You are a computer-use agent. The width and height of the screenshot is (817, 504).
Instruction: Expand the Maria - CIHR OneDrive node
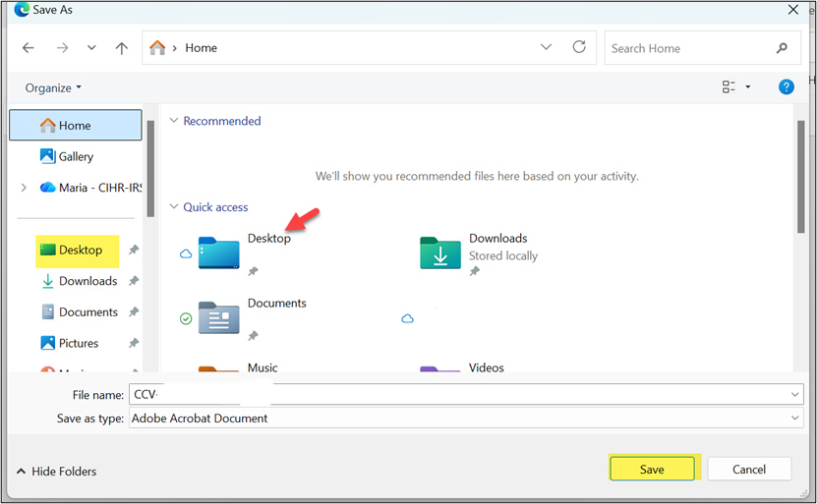(24, 188)
